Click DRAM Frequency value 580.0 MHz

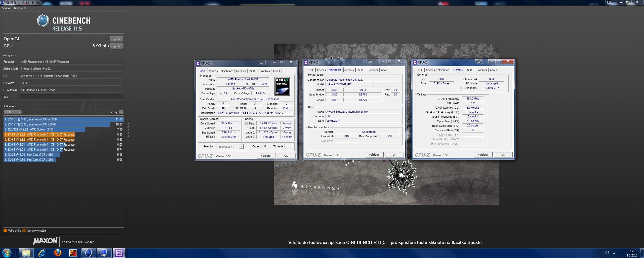click(x=473, y=99)
